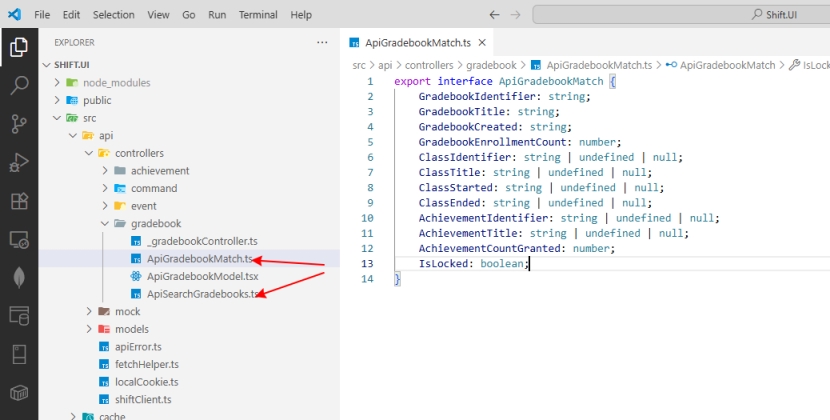This screenshot has width=830, height=420.
Task: Close the ApiGradebookMatch.ts tab
Action: [x=482, y=42]
